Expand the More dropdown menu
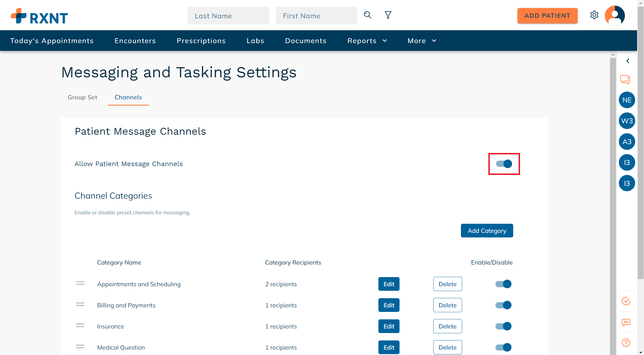This screenshot has width=644, height=355. coord(422,41)
